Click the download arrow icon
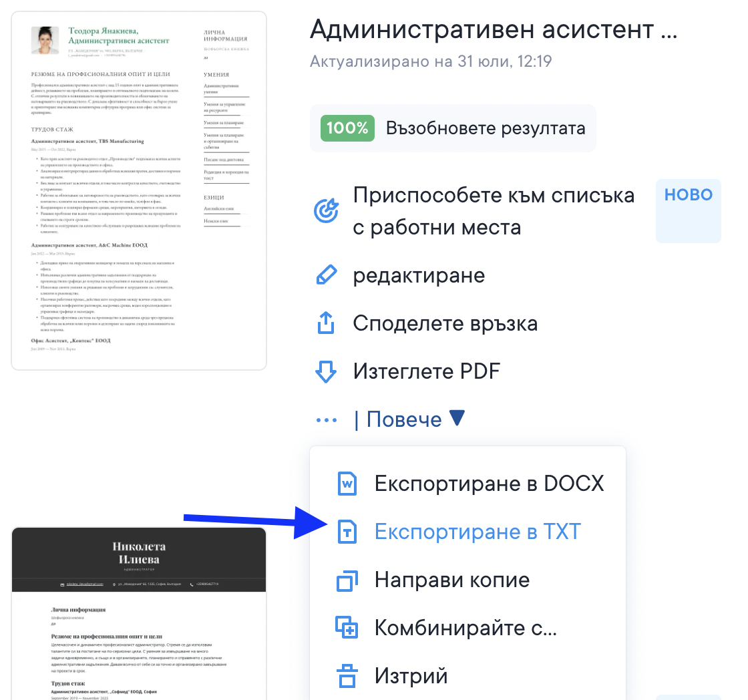The image size is (748, 700). tap(325, 371)
